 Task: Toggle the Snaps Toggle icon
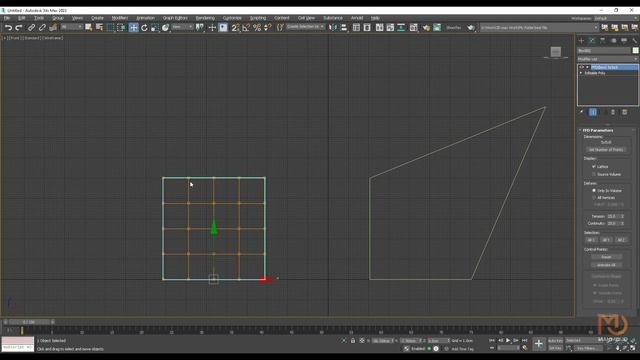click(236, 28)
